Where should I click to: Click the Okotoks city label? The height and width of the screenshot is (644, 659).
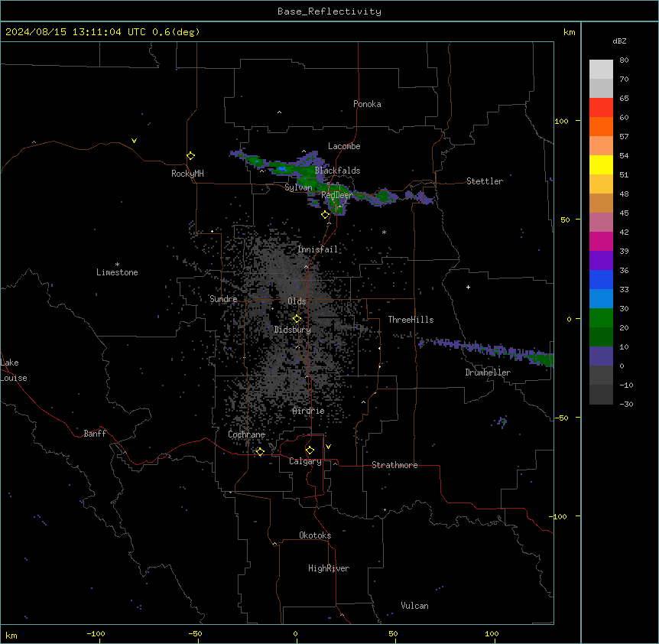coord(315,535)
